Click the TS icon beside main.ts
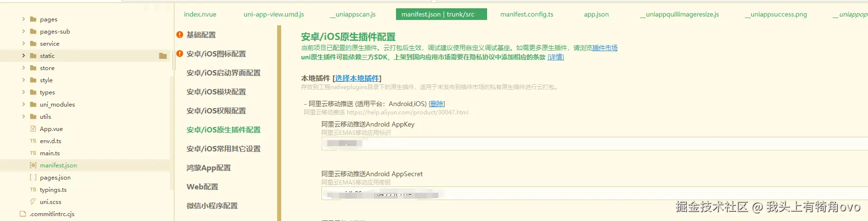868x221 pixels. (33, 153)
